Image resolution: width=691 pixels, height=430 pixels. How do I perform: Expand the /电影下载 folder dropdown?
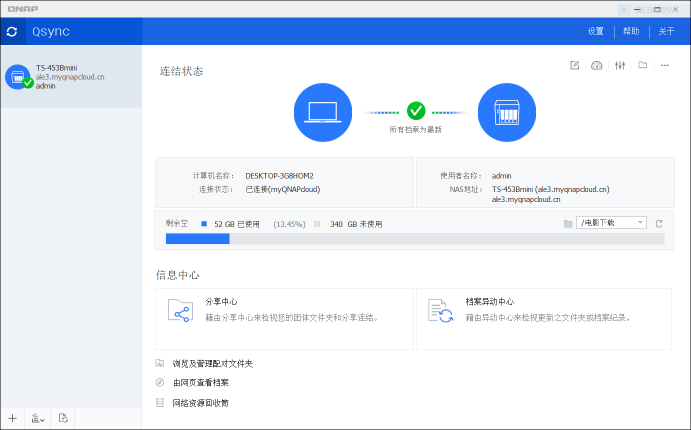point(611,223)
